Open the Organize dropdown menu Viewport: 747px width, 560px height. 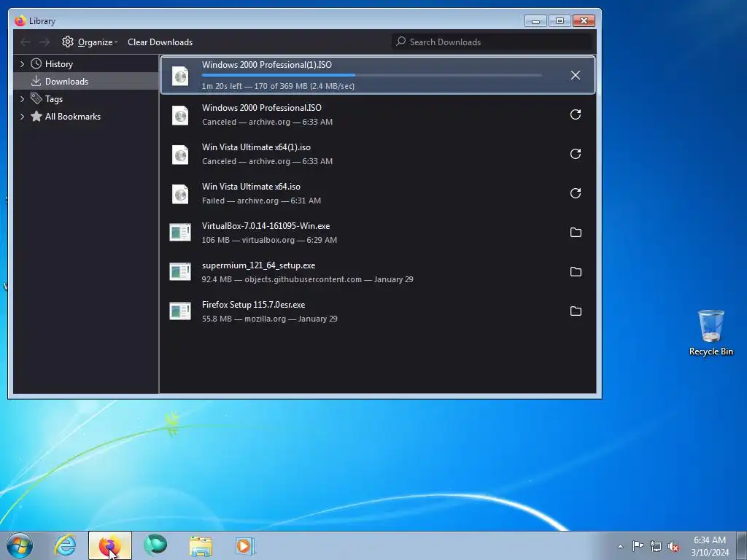tap(90, 42)
